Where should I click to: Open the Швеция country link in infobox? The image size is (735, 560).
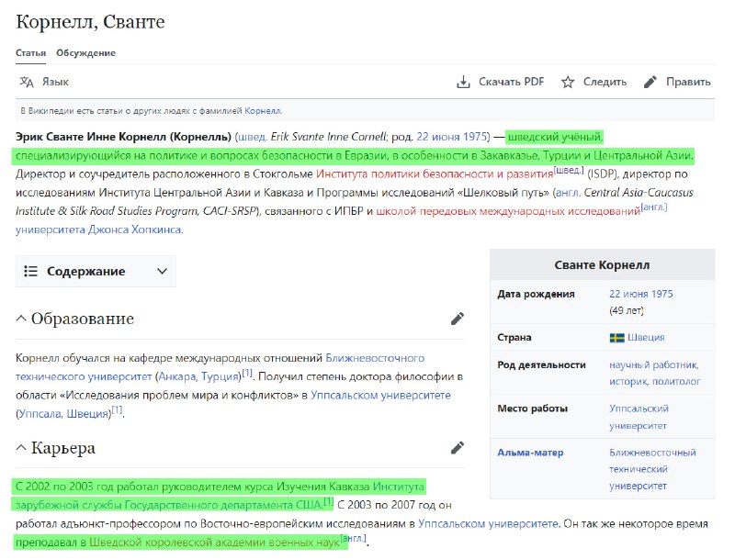pyautogui.click(x=646, y=338)
